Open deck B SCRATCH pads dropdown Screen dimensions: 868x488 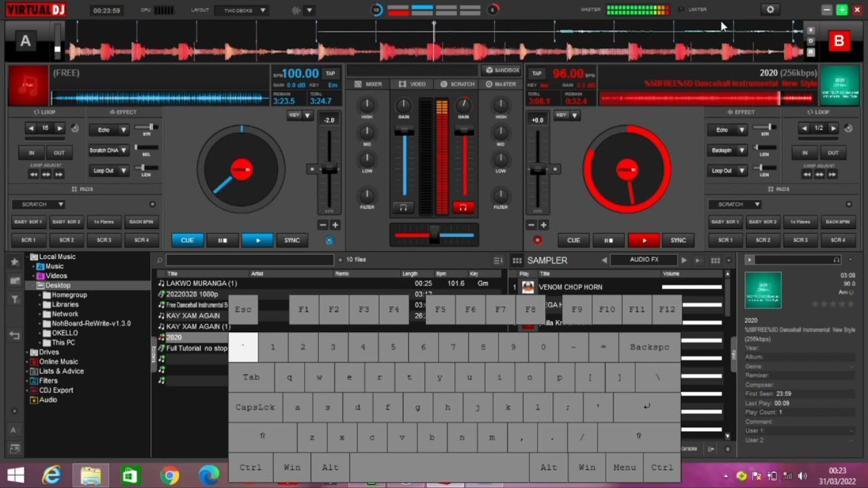(735, 204)
